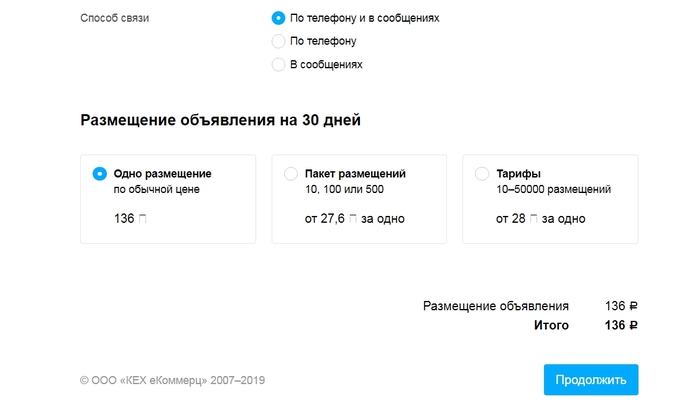Viewport: 700px width, 417px height.
Task: Click the 'Размещение объявления' summary line label
Action: coord(496,306)
